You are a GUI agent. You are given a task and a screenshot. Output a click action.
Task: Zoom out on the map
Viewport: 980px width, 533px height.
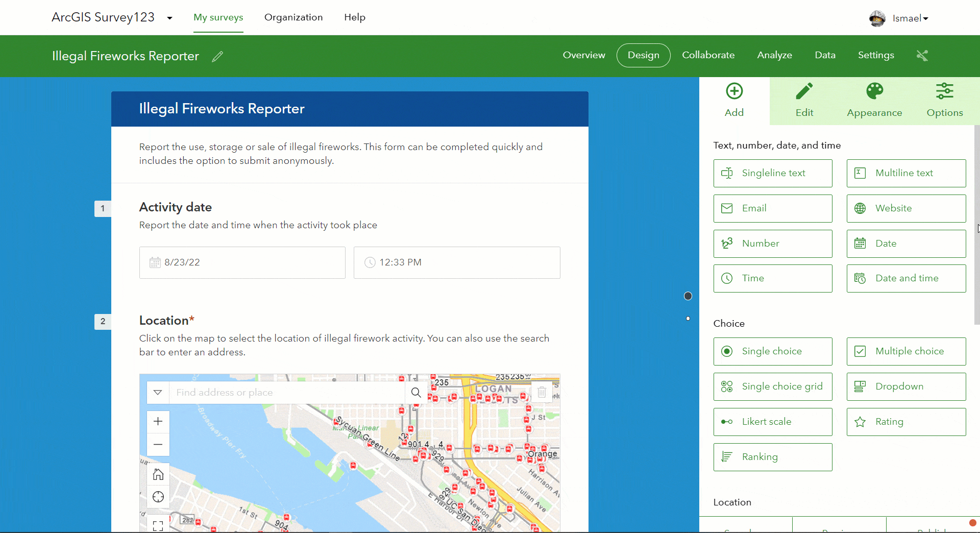point(158,444)
